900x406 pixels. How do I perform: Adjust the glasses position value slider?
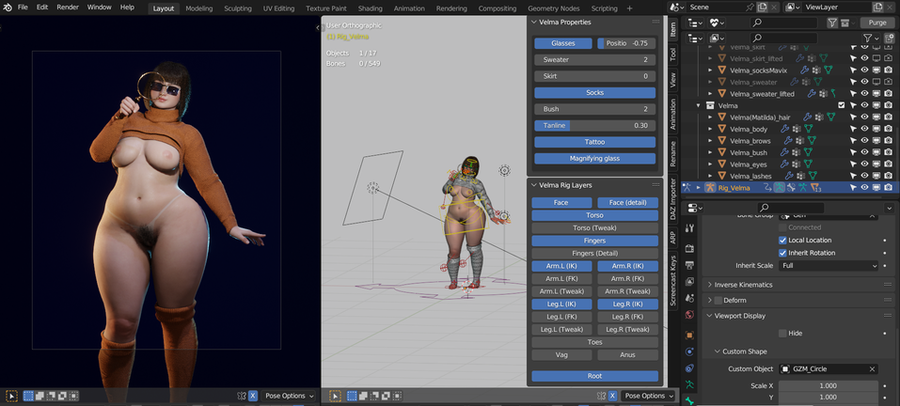pos(626,44)
